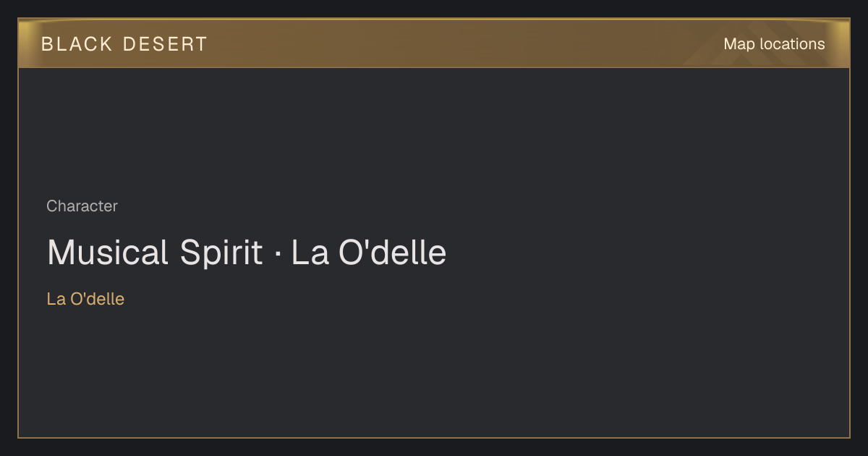Click the BLACK DESERT logo text
This screenshot has height=456, width=868.
124,44
